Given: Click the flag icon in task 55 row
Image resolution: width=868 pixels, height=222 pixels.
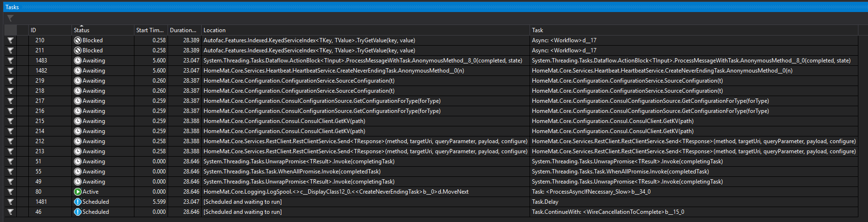Looking at the screenshot, I should pos(11,172).
